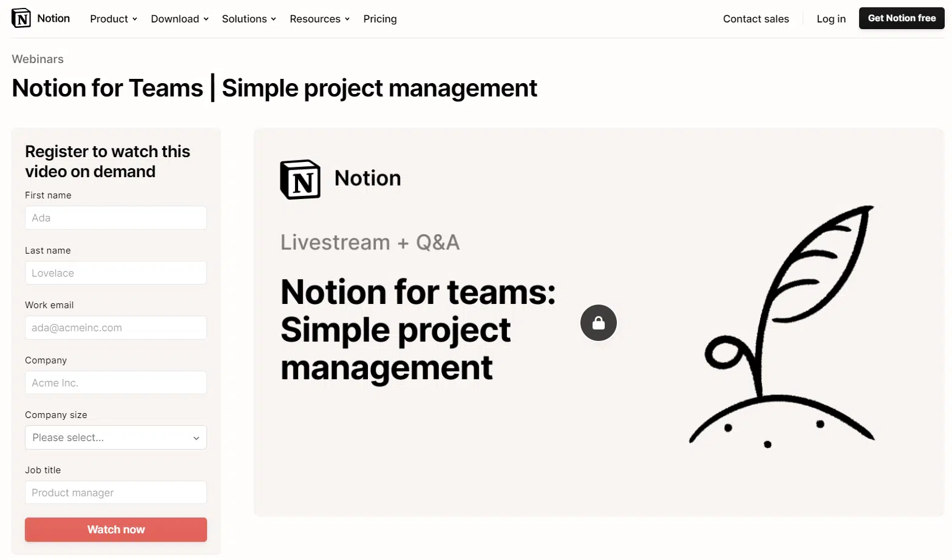Expand the Product menu
Screen dimensions: 952x560
click(x=114, y=19)
